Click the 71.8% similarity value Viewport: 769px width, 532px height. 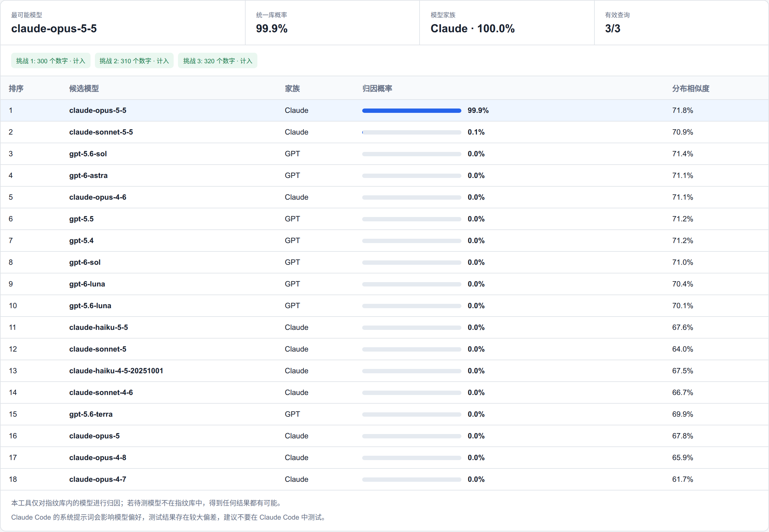(x=682, y=110)
